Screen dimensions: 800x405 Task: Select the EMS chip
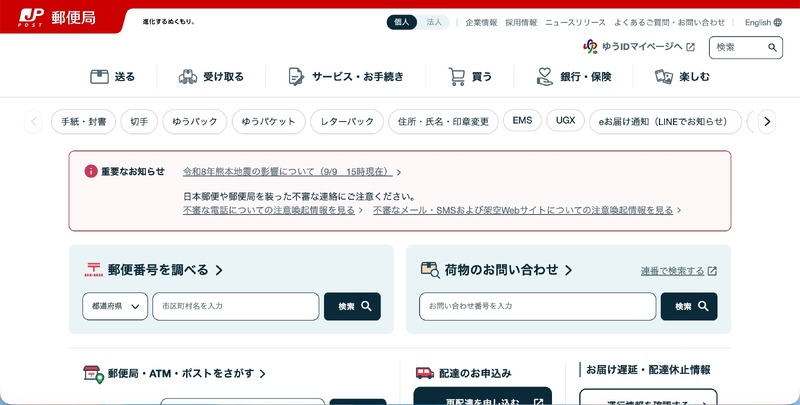[x=522, y=120]
